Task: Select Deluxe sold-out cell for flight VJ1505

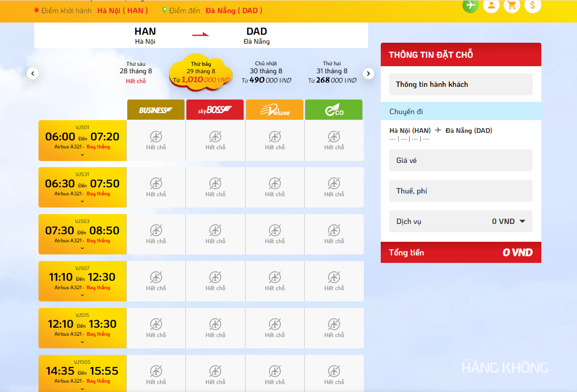Action: [275, 374]
